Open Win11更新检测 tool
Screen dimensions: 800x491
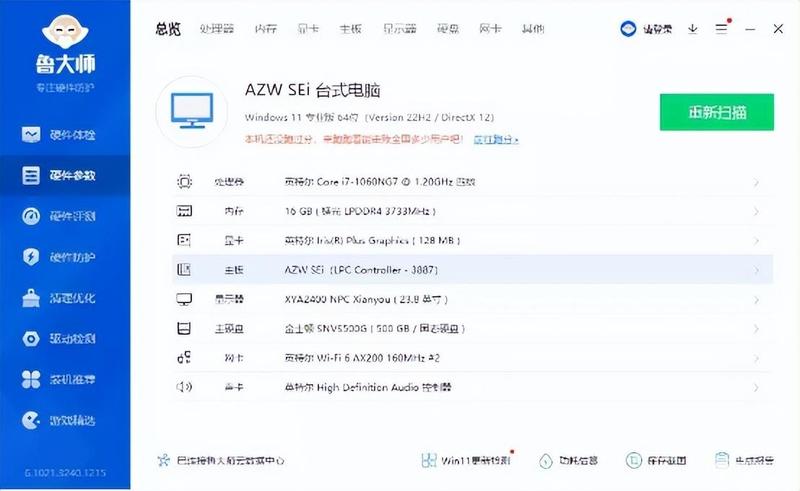[x=466, y=460]
